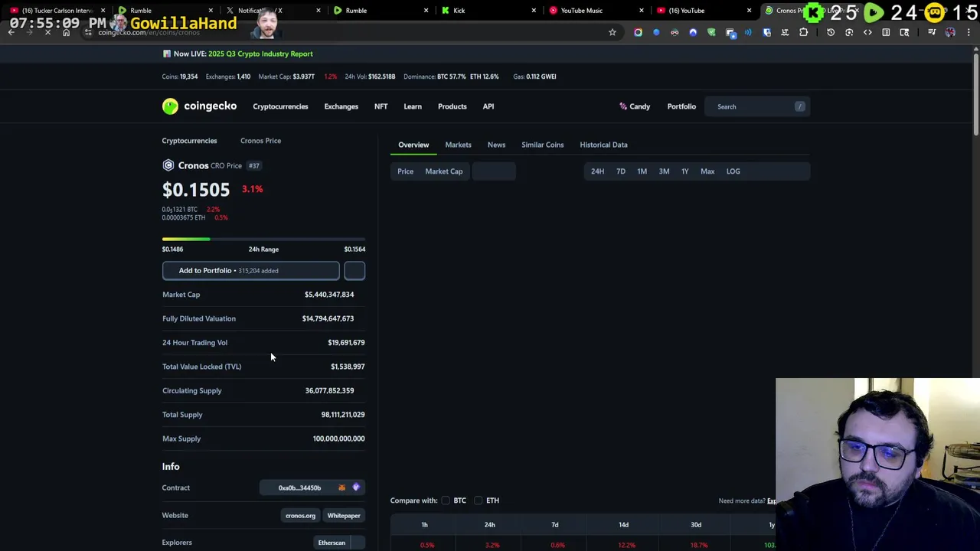The height and width of the screenshot is (551, 980).
Task: Click the browser profile avatar icon
Action: coord(950,32)
